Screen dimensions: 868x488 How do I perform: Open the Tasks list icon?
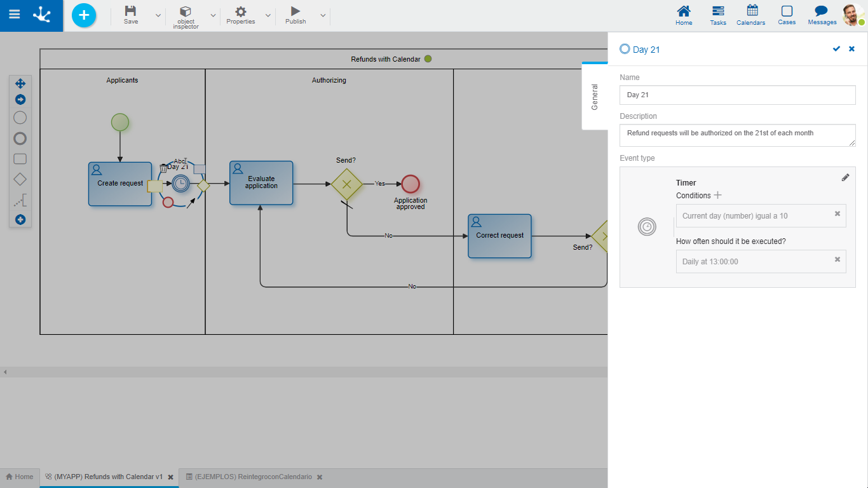(x=718, y=11)
